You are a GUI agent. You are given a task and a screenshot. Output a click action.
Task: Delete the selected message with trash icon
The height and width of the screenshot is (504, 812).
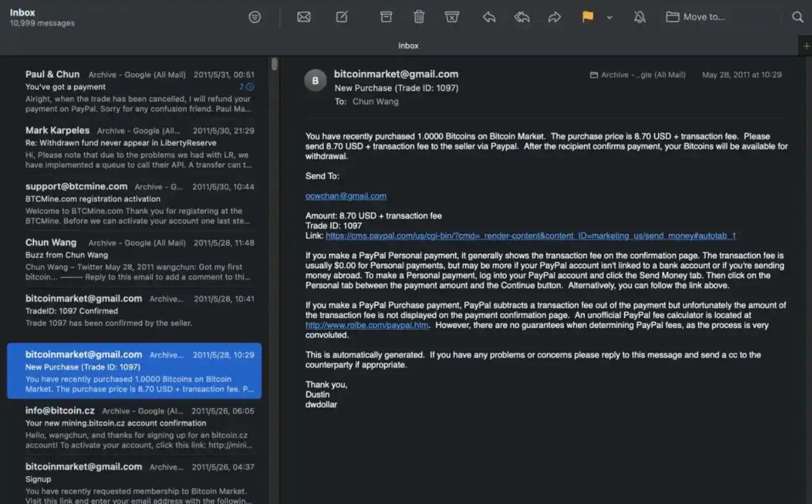point(419,17)
